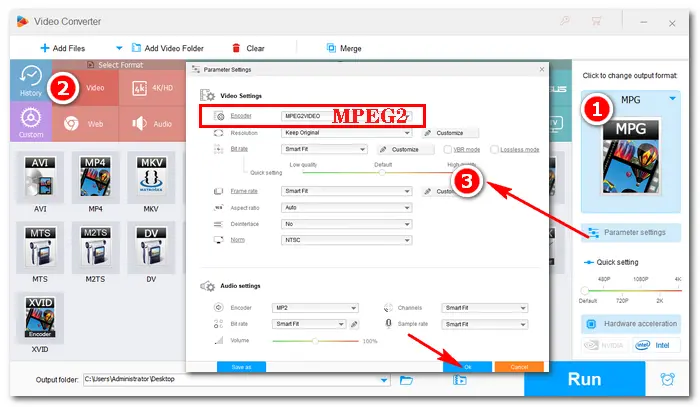The width and height of the screenshot is (700, 407).
Task: Click the batch film icon beside folder
Action: tap(460, 380)
